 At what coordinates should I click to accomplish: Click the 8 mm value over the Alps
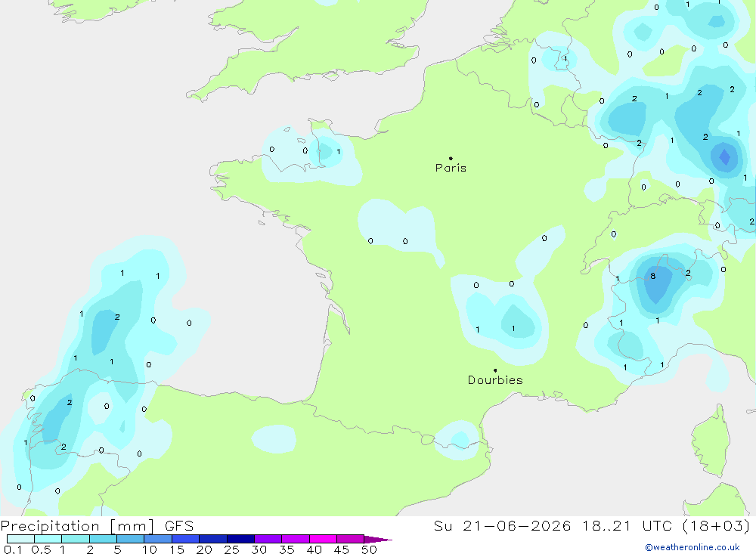(x=653, y=277)
